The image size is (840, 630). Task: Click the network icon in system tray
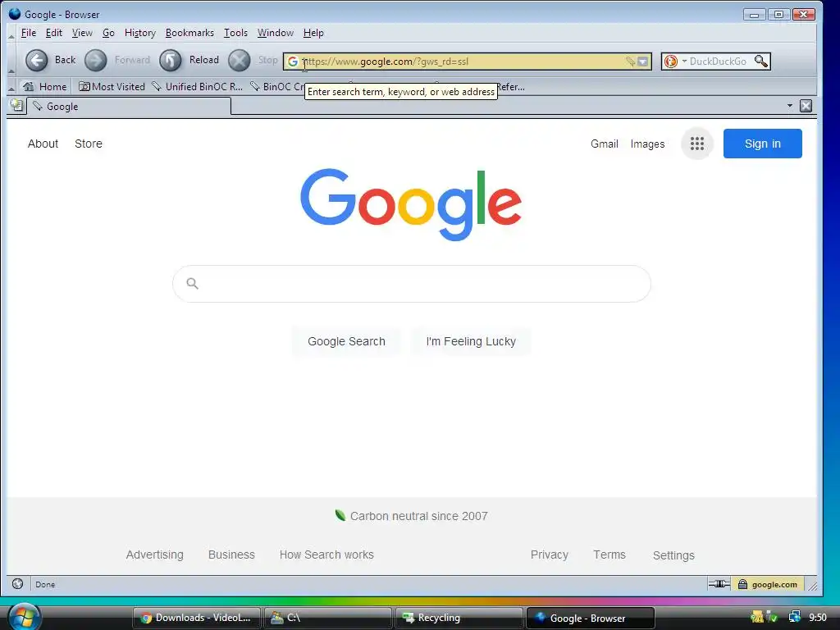tap(794, 617)
